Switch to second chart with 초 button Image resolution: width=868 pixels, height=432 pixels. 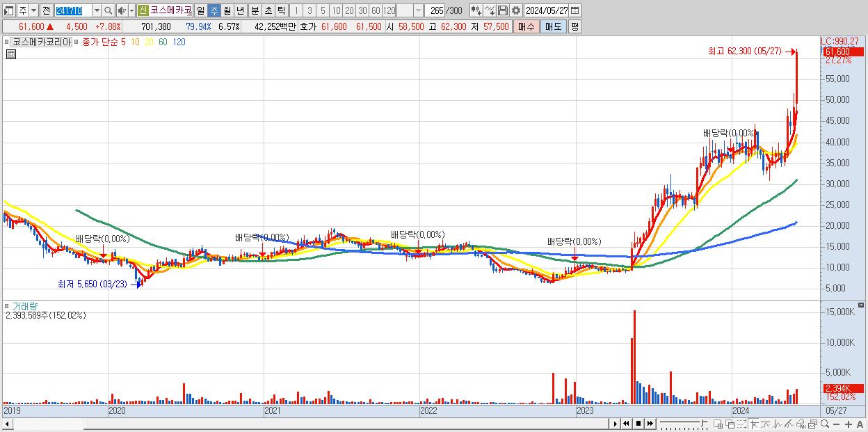(x=268, y=10)
